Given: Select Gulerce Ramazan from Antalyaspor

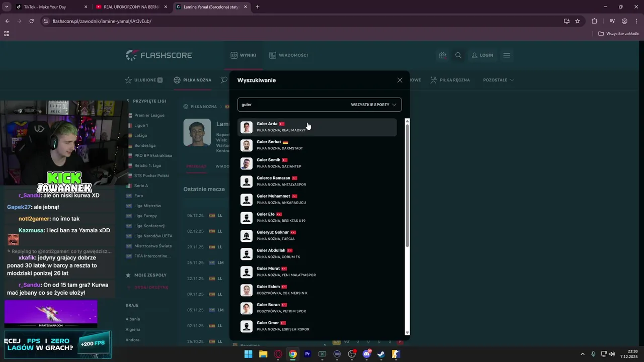Looking at the screenshot, I should [317, 182].
